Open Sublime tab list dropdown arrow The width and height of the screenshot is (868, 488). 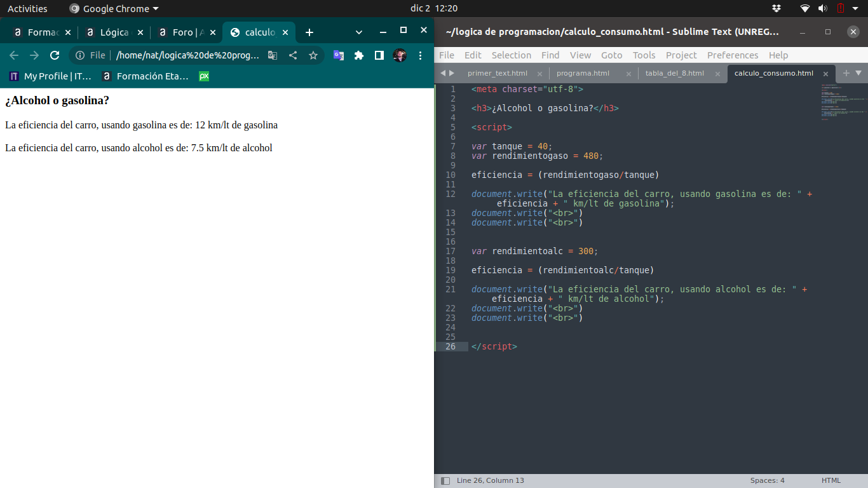coord(858,73)
